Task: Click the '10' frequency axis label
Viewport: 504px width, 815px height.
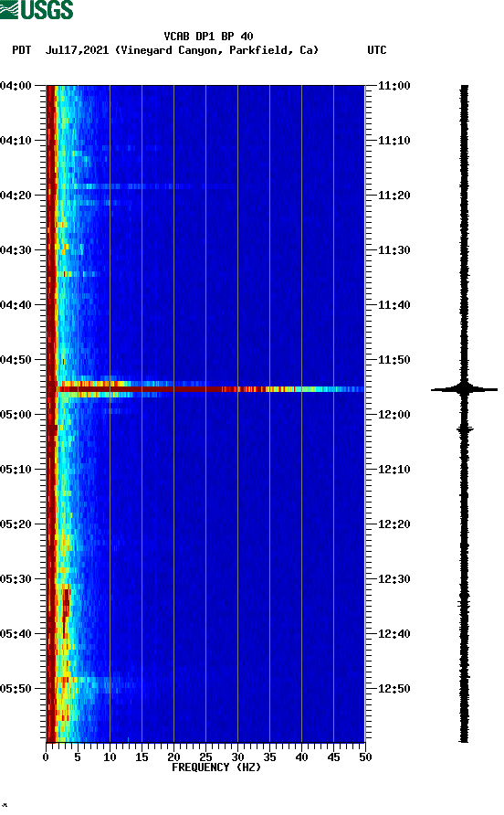Action: coord(110,757)
